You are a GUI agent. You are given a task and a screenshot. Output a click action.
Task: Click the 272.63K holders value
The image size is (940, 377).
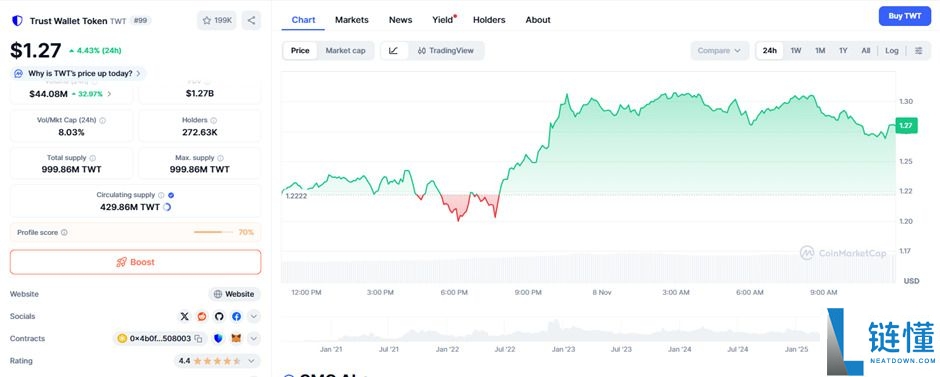point(200,132)
